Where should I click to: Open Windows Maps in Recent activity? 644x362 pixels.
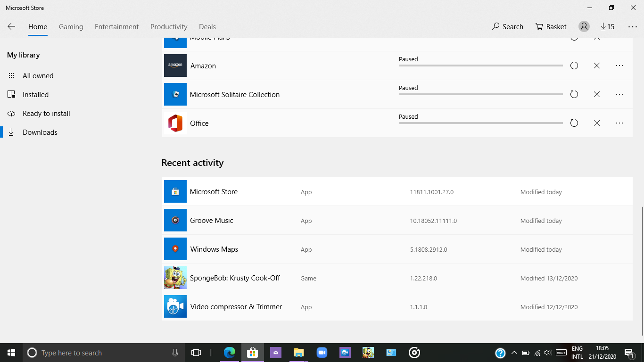397,249
